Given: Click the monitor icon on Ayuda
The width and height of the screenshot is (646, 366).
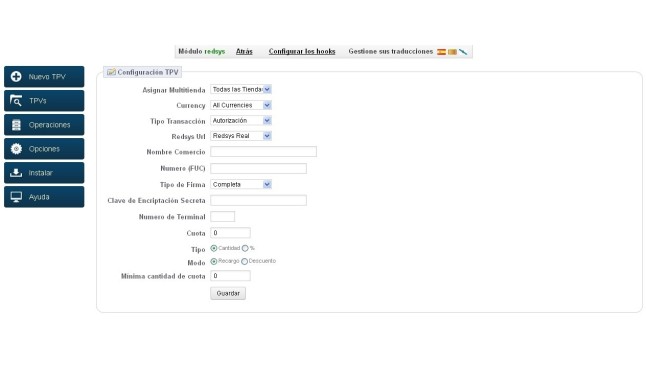Looking at the screenshot, I should (16, 197).
